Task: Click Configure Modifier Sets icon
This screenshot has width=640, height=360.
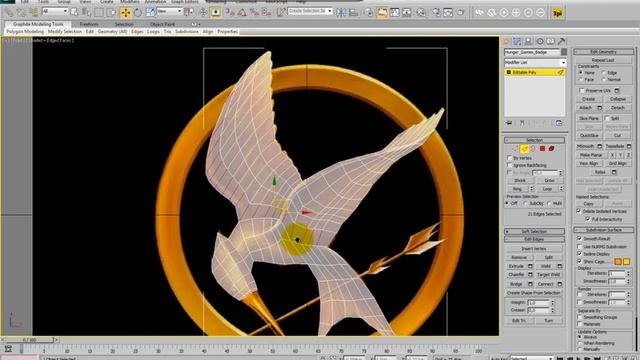Action: pos(559,123)
